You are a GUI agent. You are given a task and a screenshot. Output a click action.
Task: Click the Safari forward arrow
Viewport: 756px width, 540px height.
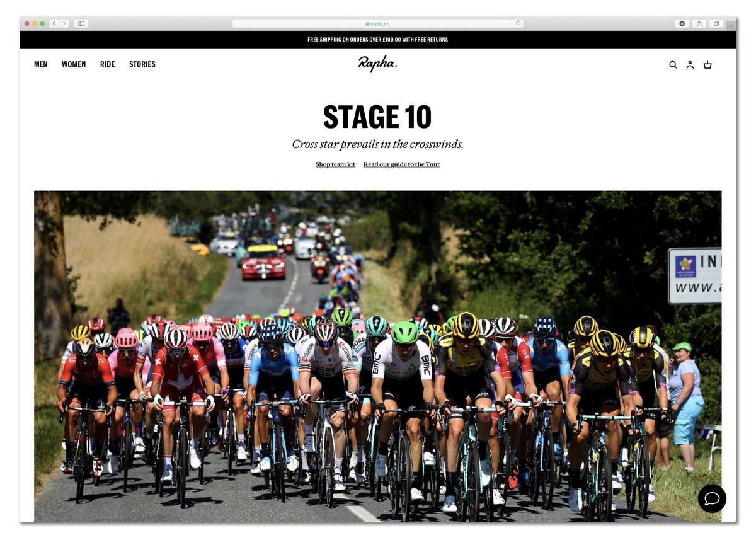64,23
